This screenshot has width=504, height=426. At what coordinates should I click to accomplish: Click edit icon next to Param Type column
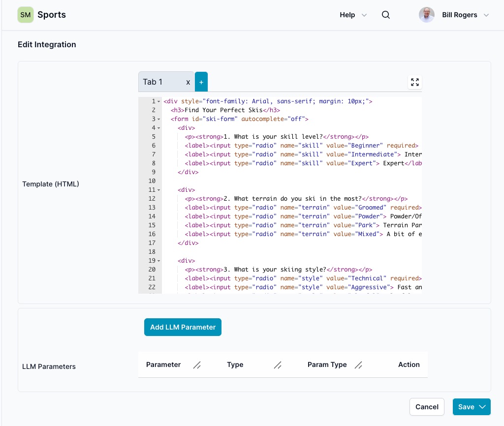click(358, 365)
